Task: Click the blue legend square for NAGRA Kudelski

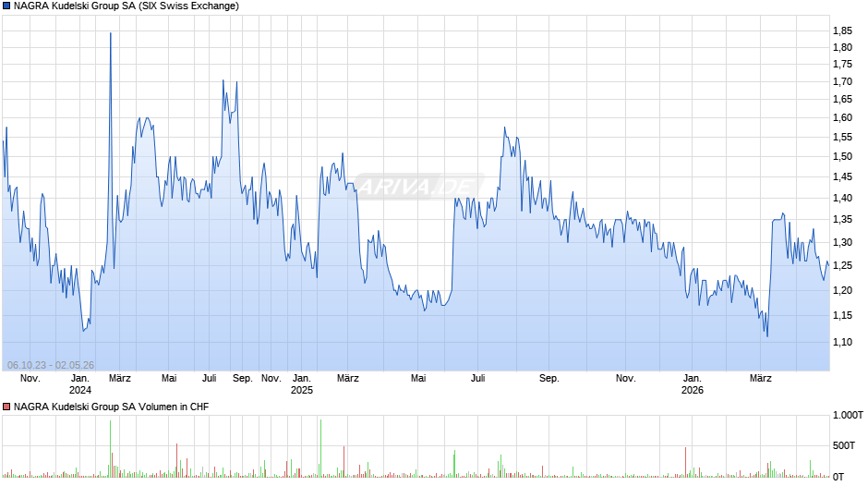Action: click(6, 6)
